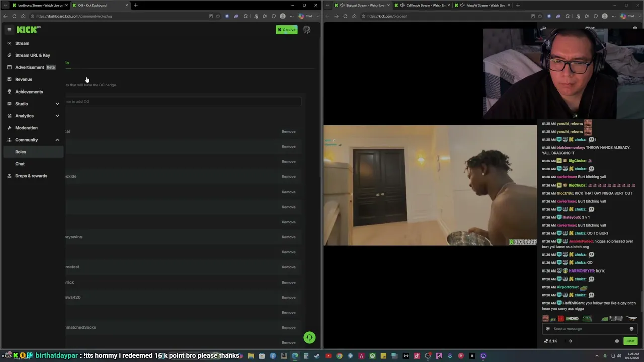Open the Kick sidebar hamburger menu
This screenshot has width=644, height=362.
pyautogui.click(x=9, y=30)
